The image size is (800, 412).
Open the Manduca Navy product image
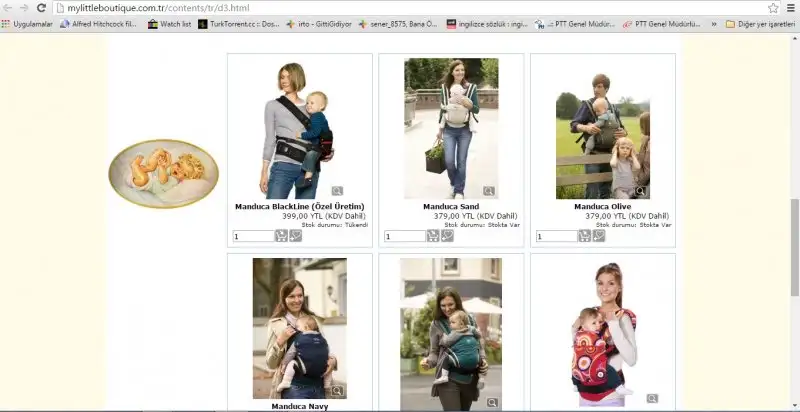tap(299, 328)
